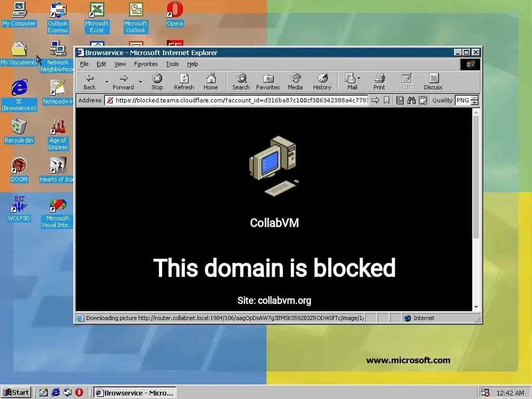
Task: Click scrollbar up arrow in browser
Action: click(476, 112)
